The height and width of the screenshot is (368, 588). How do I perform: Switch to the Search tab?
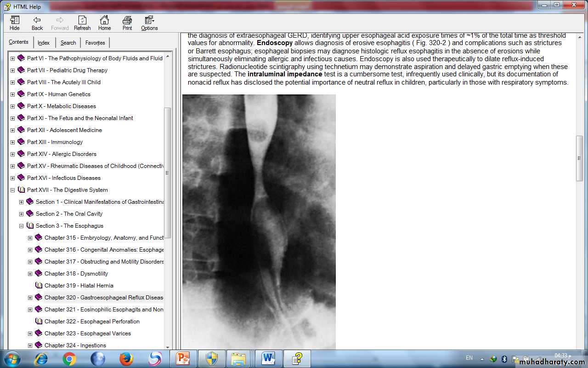[x=68, y=43]
